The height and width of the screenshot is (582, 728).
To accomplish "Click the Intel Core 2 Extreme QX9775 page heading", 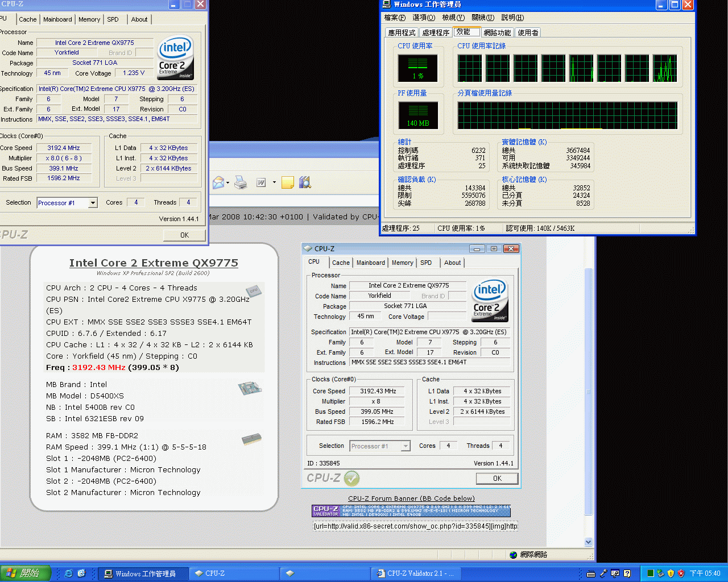I will tap(154, 263).
